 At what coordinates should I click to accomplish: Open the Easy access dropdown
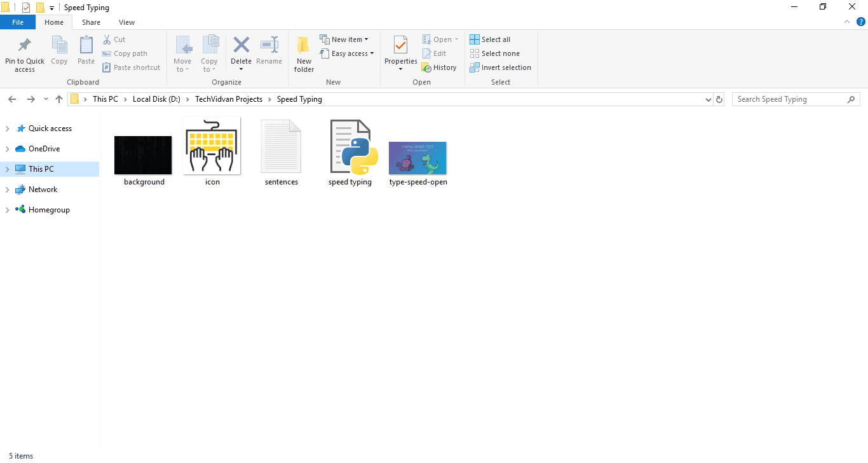pyautogui.click(x=347, y=53)
